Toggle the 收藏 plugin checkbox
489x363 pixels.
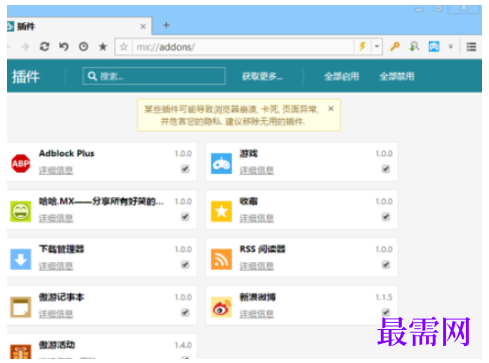click(x=386, y=217)
